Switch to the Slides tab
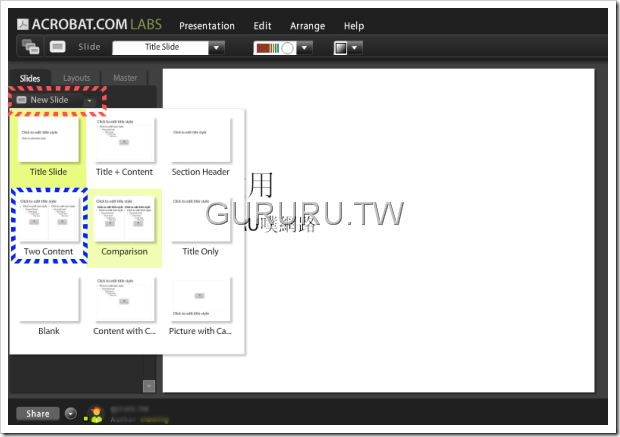Image resolution: width=620 pixels, height=437 pixels. click(x=30, y=78)
